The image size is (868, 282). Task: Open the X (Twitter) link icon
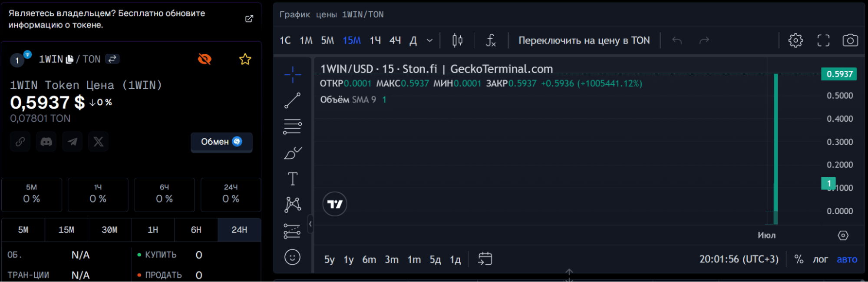[99, 142]
